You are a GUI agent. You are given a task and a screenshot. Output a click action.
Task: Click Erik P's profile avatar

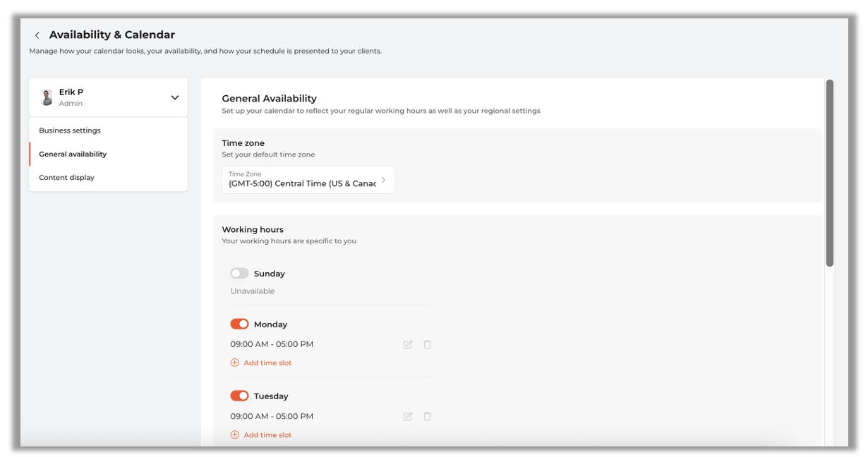pyautogui.click(x=47, y=97)
